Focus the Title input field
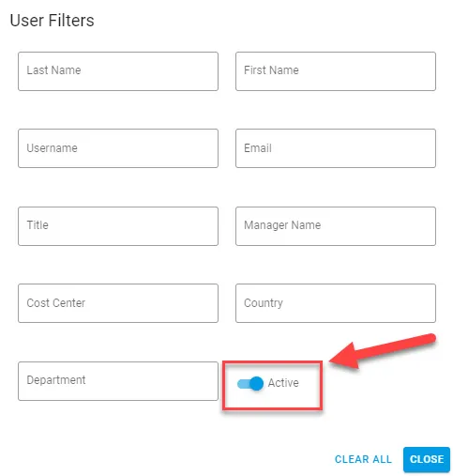 pyautogui.click(x=118, y=226)
